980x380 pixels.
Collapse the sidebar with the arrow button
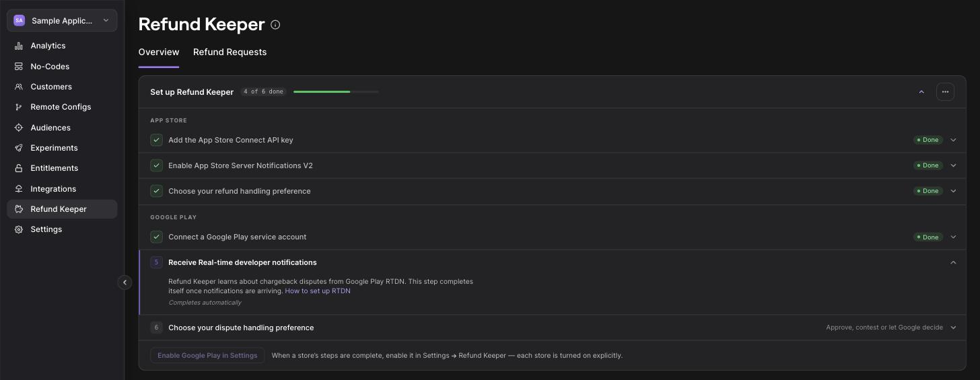[x=125, y=282]
